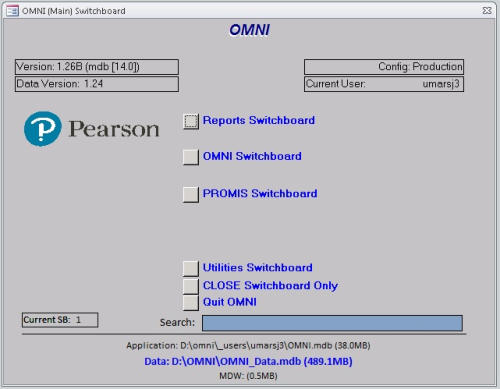
Task: Click the Data: D:\OMNI\OMNI_Data.mdb path text
Action: coord(248,361)
